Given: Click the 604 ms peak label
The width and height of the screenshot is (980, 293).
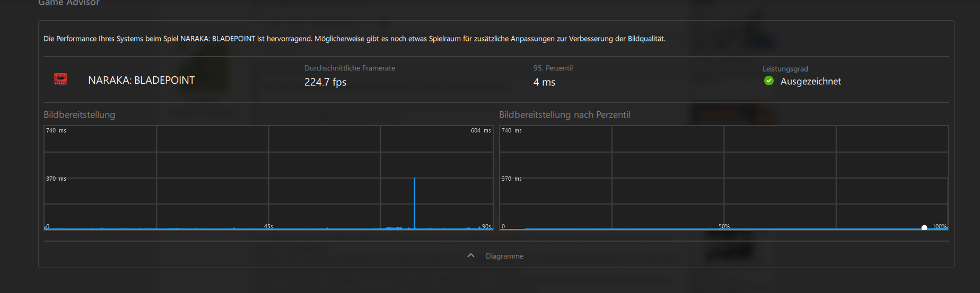Looking at the screenshot, I should point(480,130).
